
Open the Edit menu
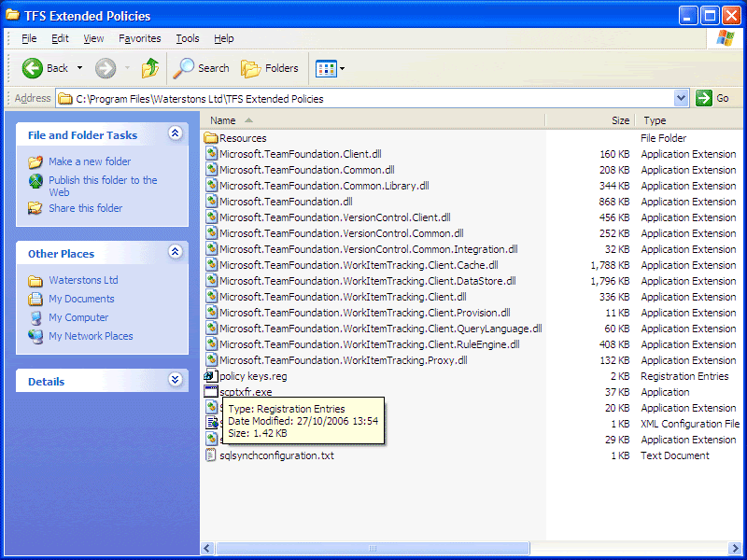(60, 38)
